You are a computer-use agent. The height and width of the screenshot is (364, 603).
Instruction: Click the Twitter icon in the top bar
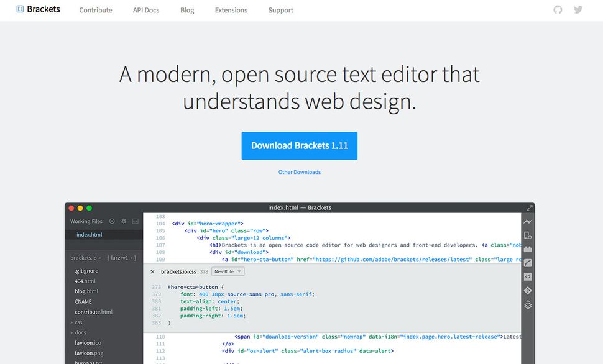(578, 10)
